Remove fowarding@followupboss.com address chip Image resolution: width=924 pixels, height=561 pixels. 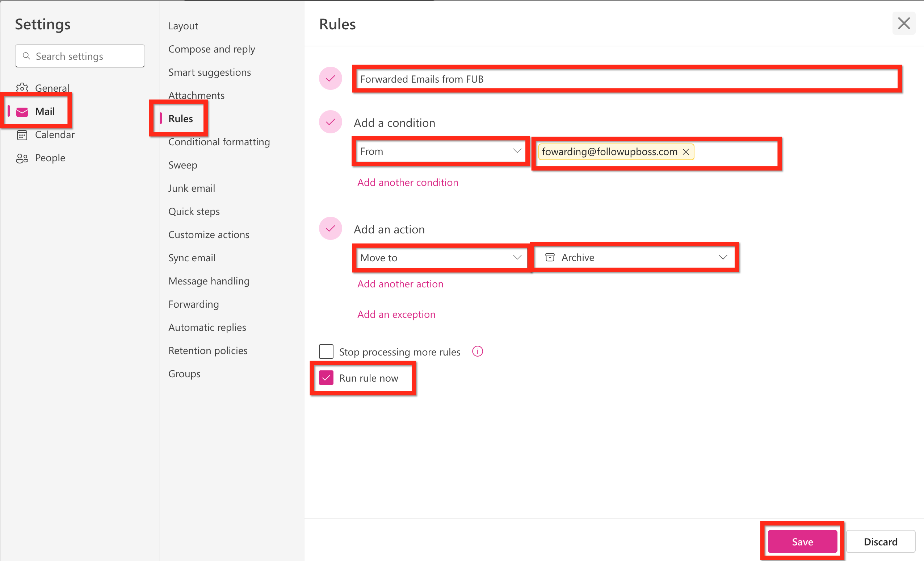pos(686,152)
